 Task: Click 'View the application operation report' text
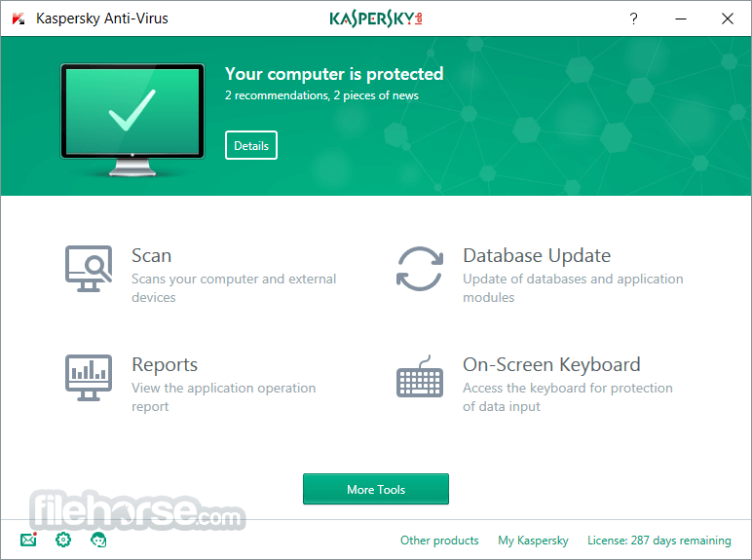click(x=223, y=397)
